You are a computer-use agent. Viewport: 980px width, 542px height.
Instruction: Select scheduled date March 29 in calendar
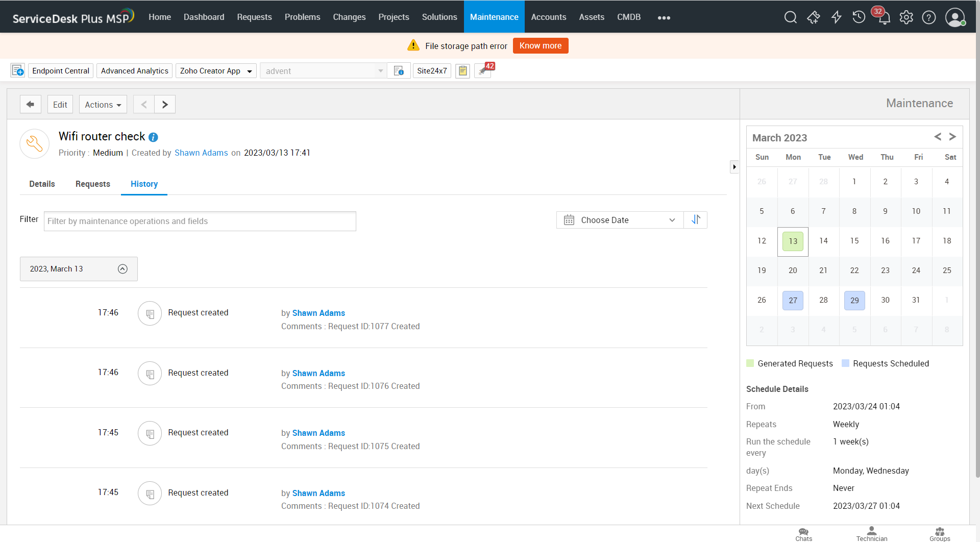coord(854,300)
